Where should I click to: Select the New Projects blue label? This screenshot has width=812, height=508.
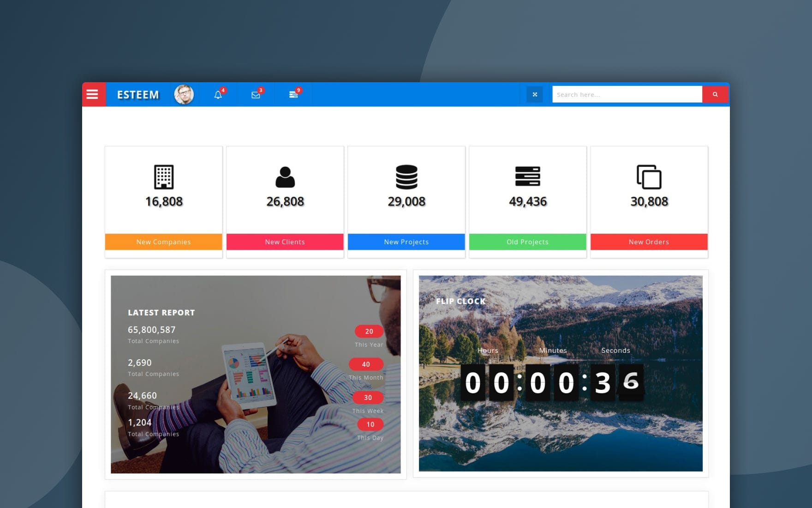406,242
